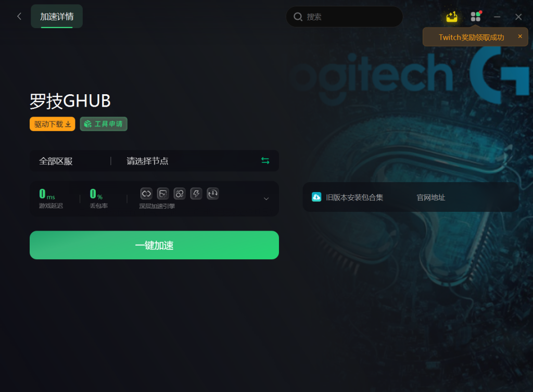Expand the 深层加速引擎 panel chevron
533x392 pixels.
coord(266,198)
